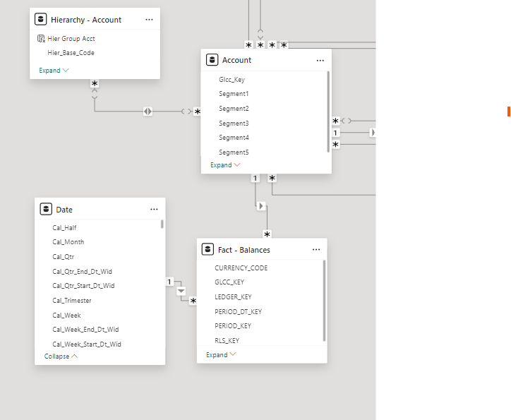Click the Date table database icon
This screenshot has height=420, width=511.
click(46, 209)
